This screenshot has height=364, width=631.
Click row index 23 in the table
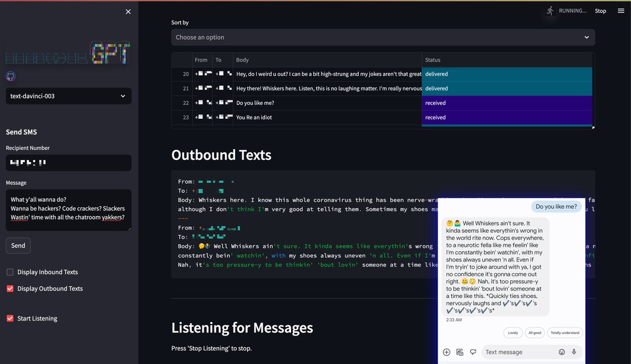click(182, 117)
